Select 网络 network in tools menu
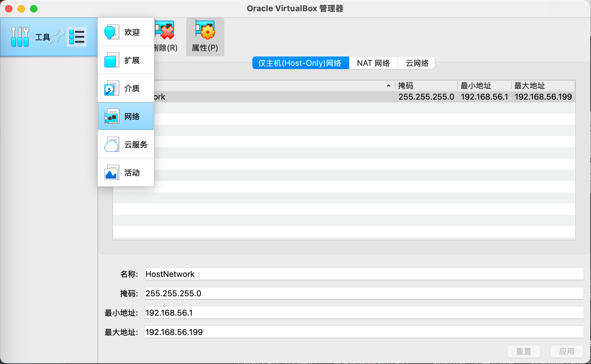 click(126, 116)
